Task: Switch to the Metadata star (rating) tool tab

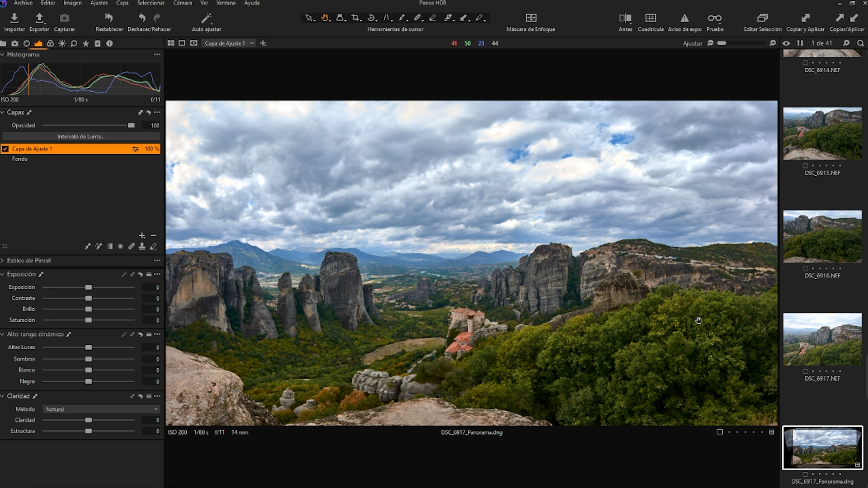Action: [85, 43]
